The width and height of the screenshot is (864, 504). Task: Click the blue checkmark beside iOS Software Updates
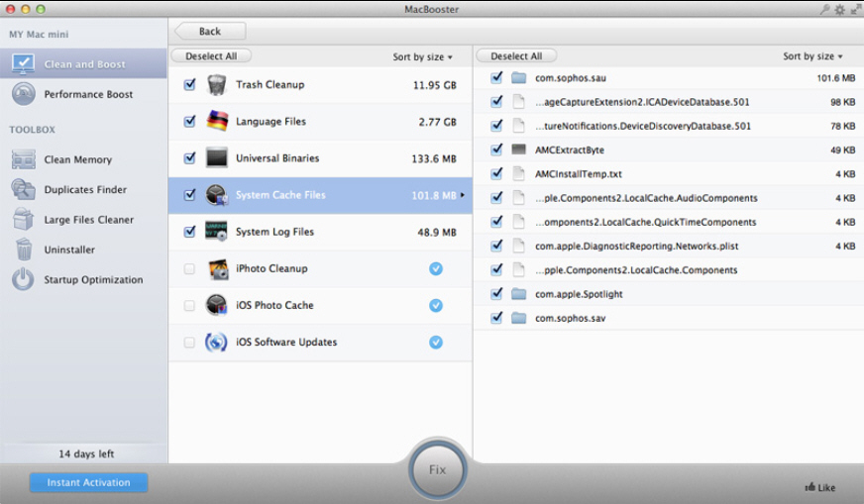point(436,342)
